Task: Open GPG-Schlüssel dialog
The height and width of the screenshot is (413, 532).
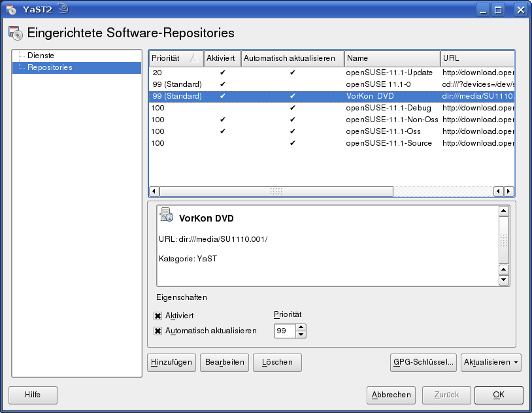Action: point(424,363)
